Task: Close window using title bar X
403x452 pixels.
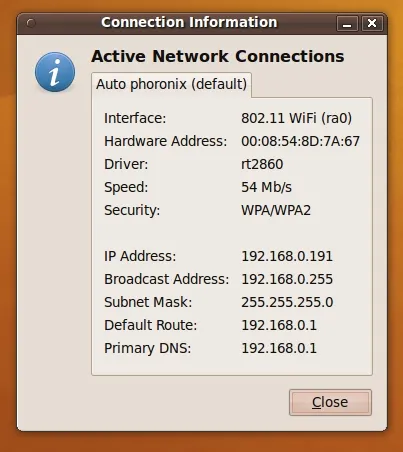Action: [372, 23]
